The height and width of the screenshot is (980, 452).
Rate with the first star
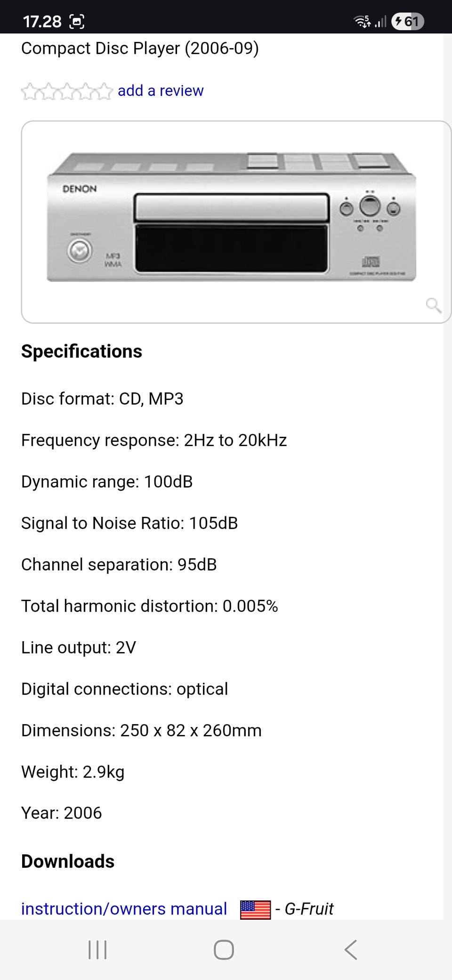coord(29,91)
